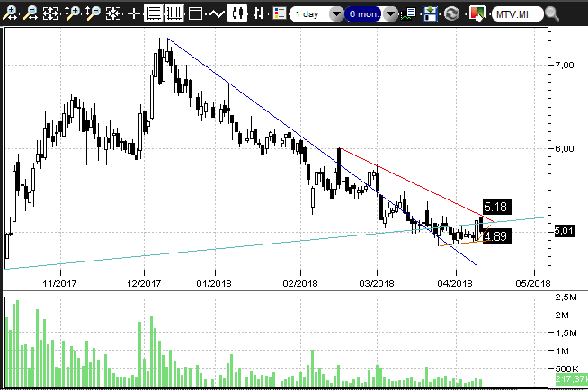Switch to line chart style
This screenshot has width=588, height=390.
pos(216,14)
